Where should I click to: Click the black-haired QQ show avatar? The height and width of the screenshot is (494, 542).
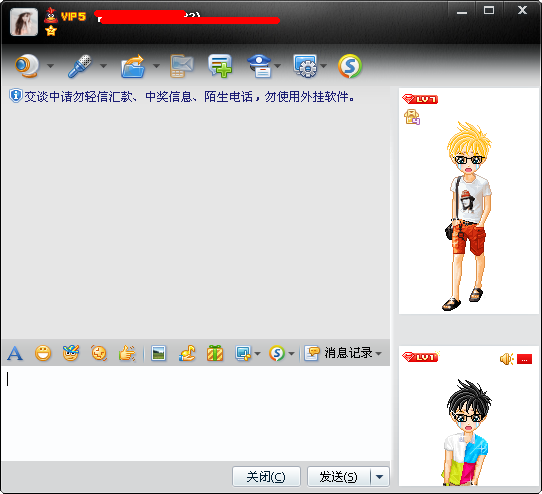(467, 432)
